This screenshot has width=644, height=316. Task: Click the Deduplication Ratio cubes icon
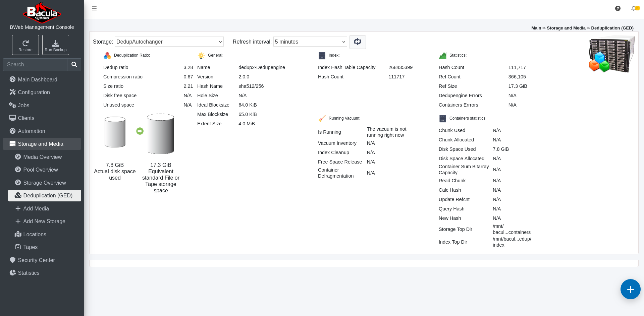[x=107, y=55]
